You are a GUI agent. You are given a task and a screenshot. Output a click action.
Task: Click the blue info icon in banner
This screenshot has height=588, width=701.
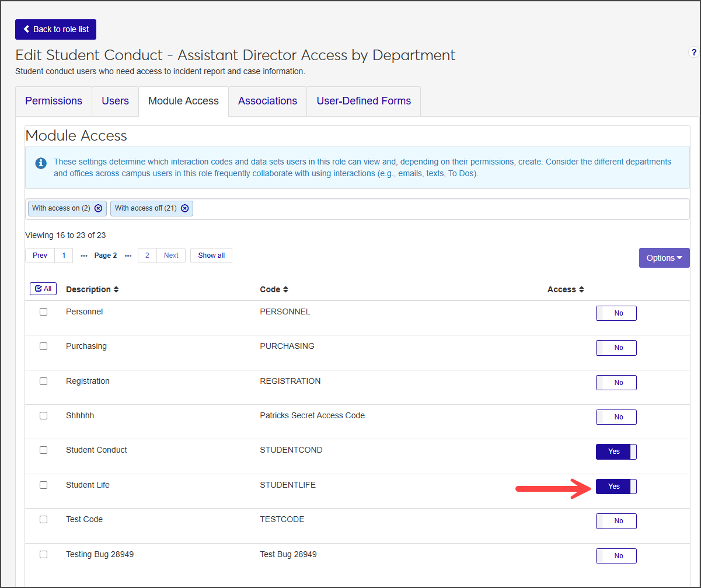coord(40,163)
